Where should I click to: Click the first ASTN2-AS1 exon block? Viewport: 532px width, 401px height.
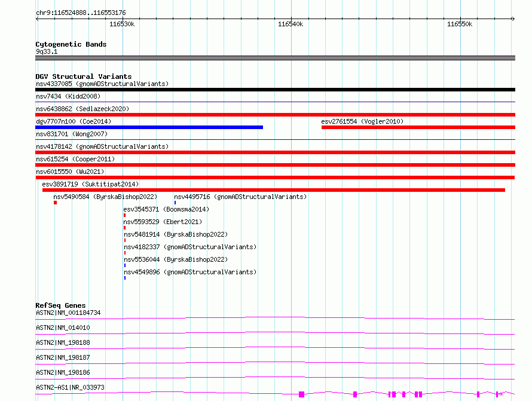coord(301,394)
